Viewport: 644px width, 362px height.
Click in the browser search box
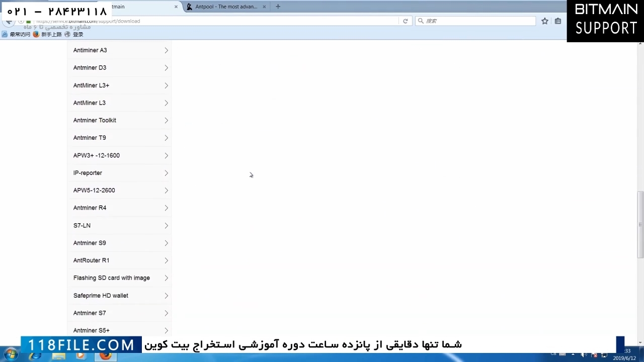tap(478, 21)
